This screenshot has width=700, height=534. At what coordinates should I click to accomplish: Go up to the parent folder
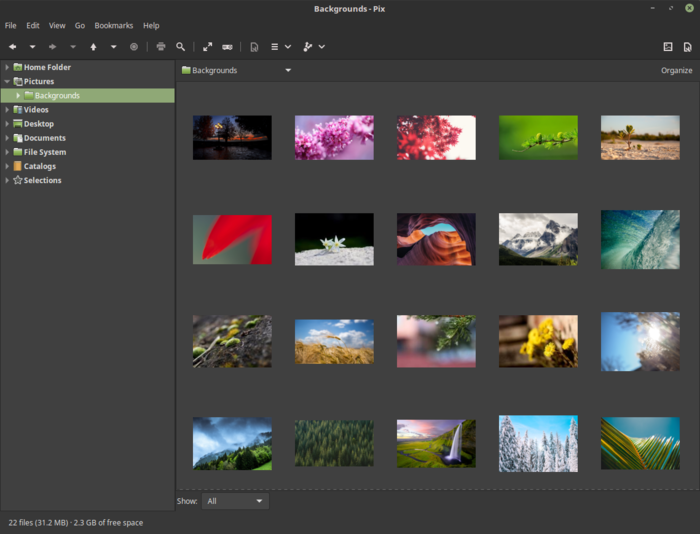pyautogui.click(x=93, y=46)
